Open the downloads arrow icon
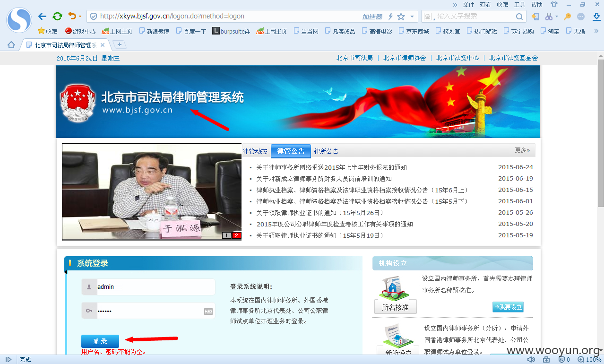604x364 pixels. pyautogui.click(x=595, y=17)
